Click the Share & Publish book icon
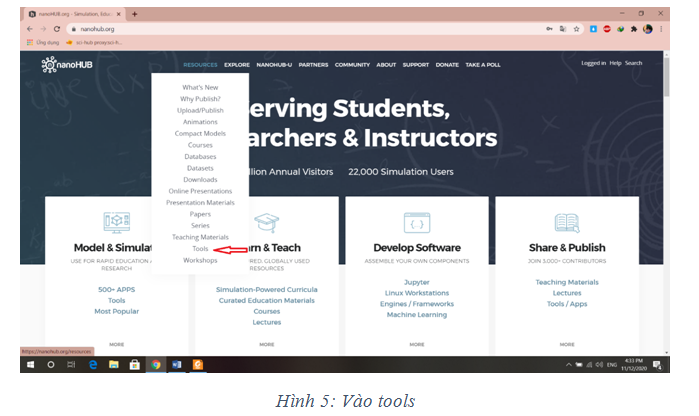 click(566, 222)
